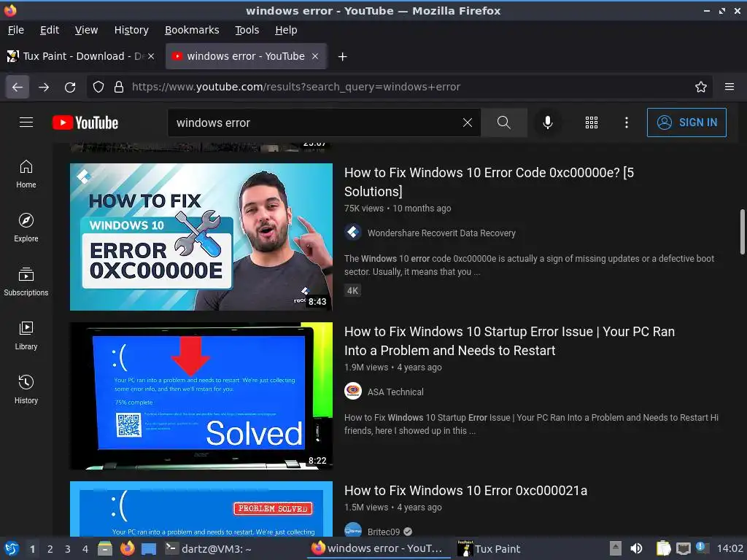Open a new tab with plus button
Image resolution: width=747 pixels, height=560 pixels.
click(x=342, y=57)
